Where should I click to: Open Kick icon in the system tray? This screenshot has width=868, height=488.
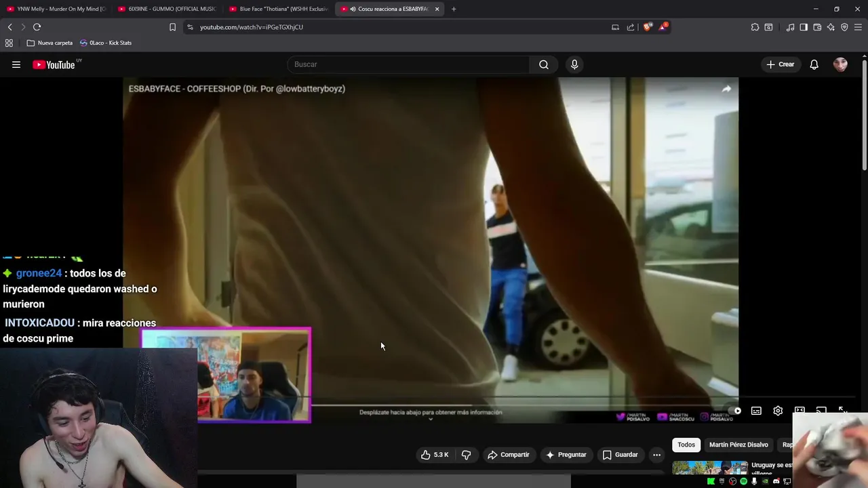711,481
